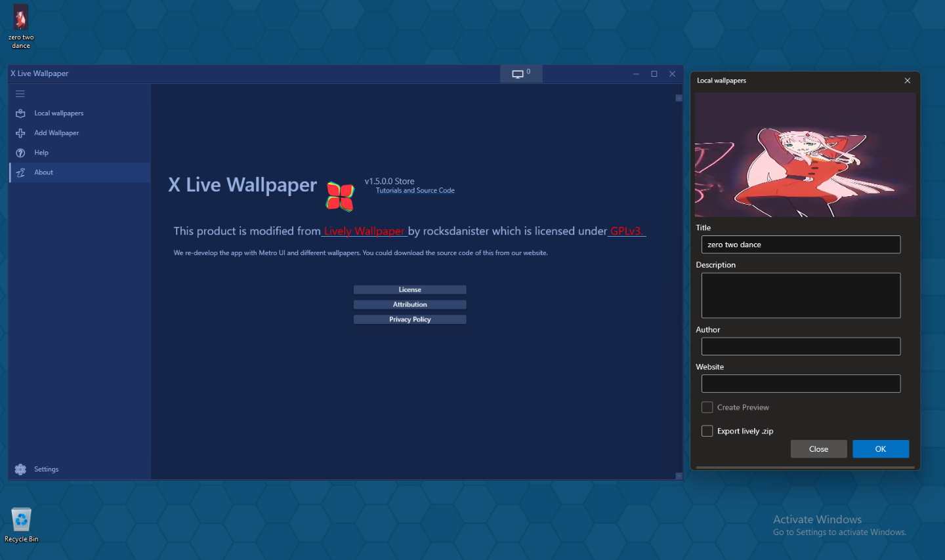Click the Help question mark icon
Screen dimensions: 945x560
click(x=20, y=153)
